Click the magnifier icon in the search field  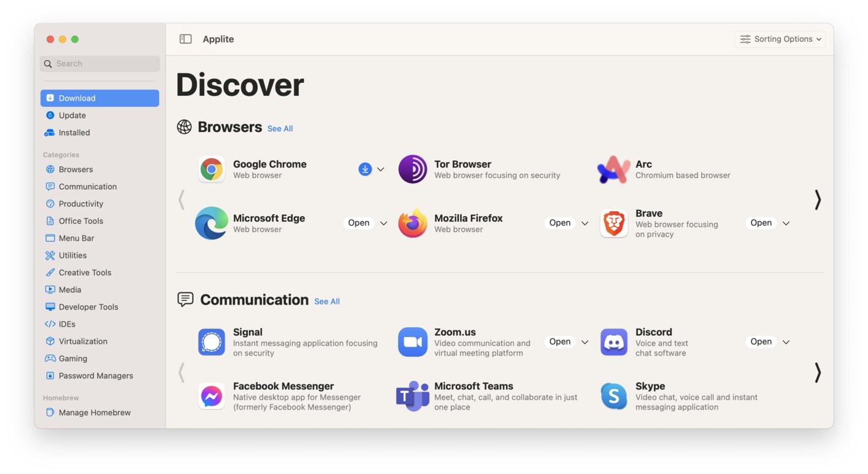click(48, 64)
